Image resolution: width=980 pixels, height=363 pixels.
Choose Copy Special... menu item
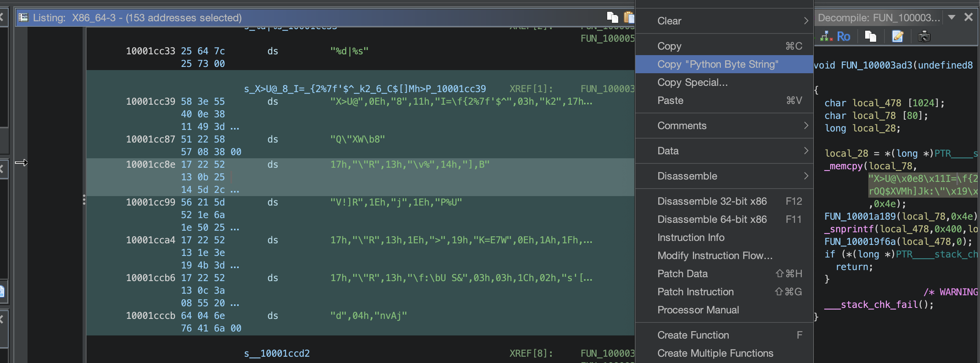(x=724, y=82)
